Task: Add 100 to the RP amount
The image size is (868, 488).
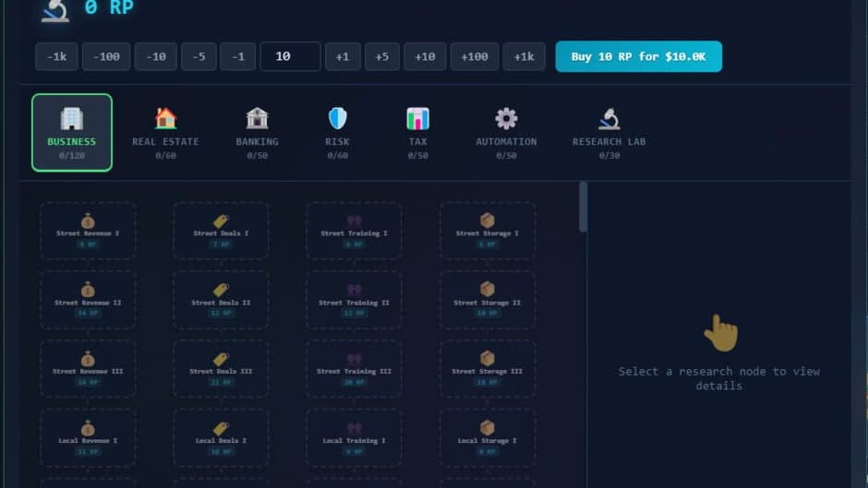Action: 475,56
